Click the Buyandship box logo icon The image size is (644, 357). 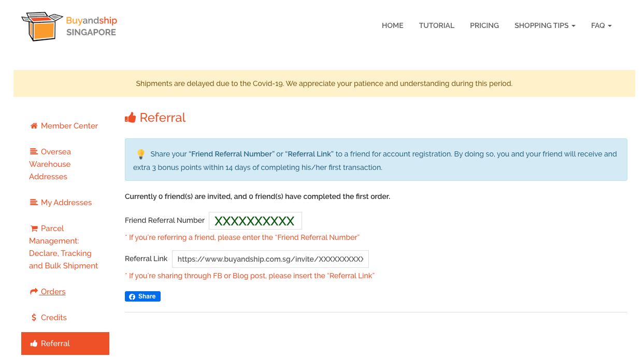click(x=41, y=26)
